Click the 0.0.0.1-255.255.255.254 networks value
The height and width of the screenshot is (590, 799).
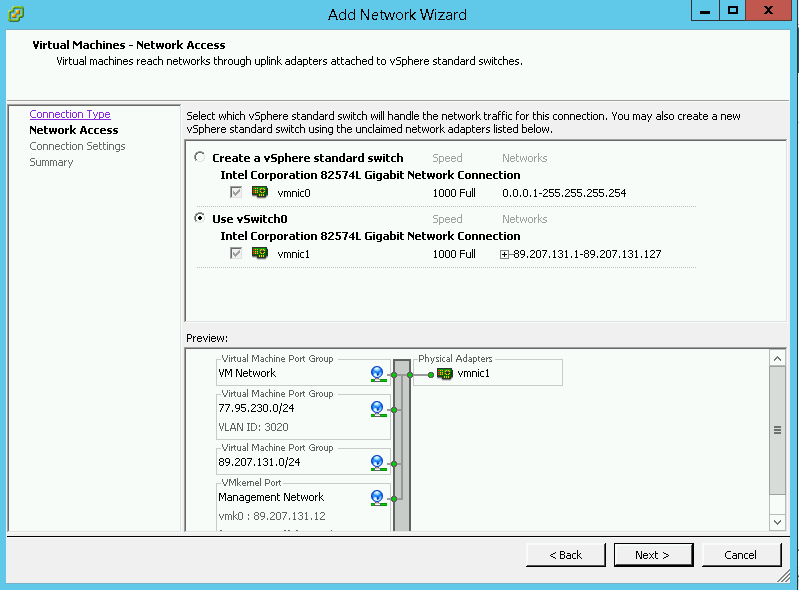coord(564,193)
